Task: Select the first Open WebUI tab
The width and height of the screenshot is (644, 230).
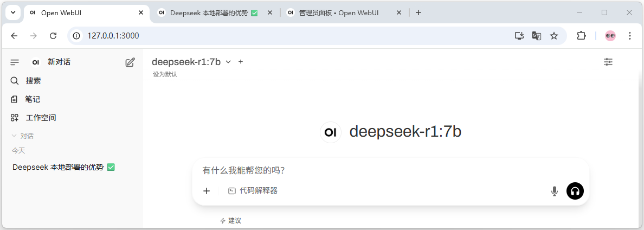Action: coord(86,12)
